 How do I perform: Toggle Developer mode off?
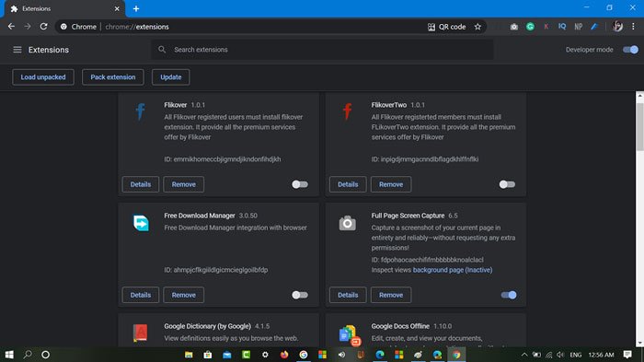coord(630,50)
